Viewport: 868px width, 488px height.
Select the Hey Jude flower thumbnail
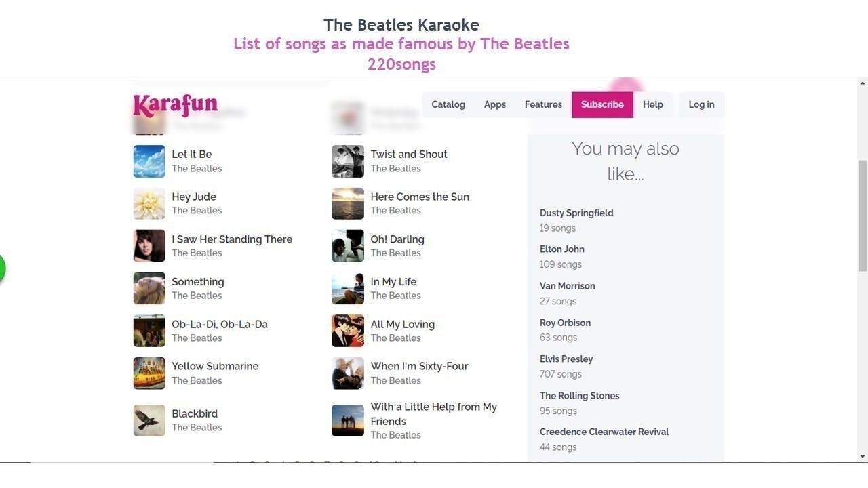pyautogui.click(x=149, y=203)
